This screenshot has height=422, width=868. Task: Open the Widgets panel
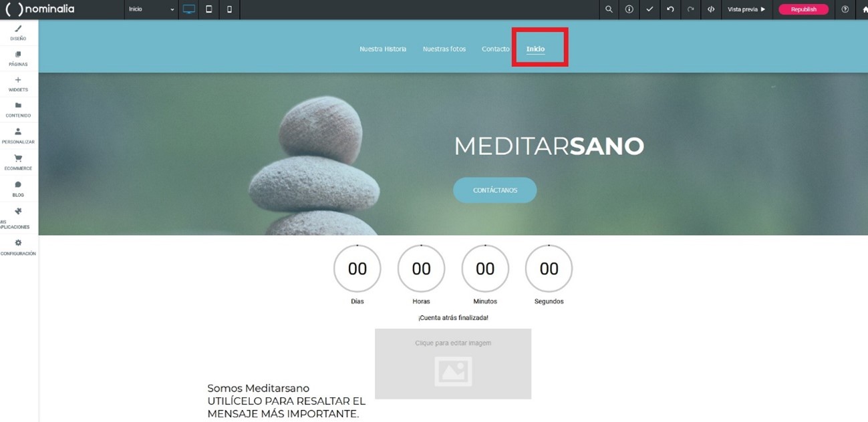click(18, 84)
